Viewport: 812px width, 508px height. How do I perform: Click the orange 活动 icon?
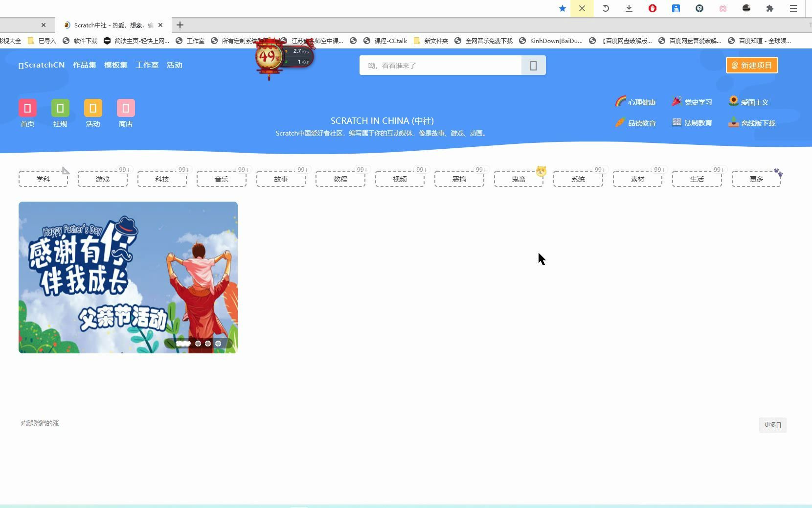point(93,108)
